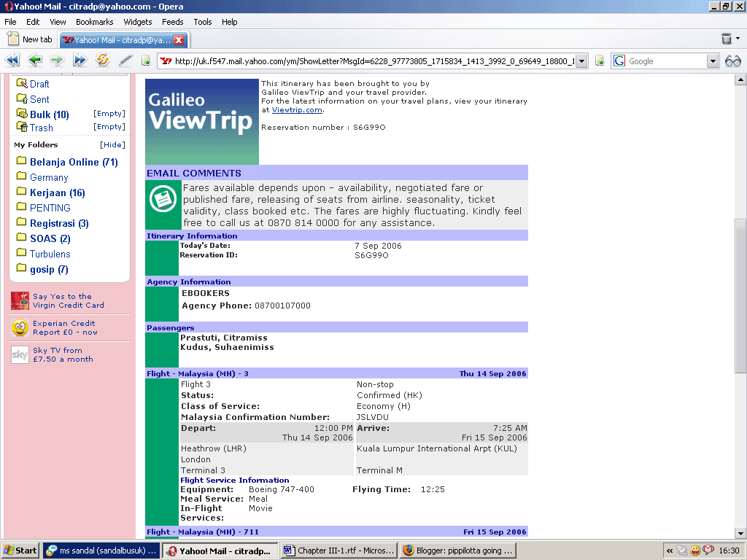
Task: Empty the Trash folder
Action: 109,127
